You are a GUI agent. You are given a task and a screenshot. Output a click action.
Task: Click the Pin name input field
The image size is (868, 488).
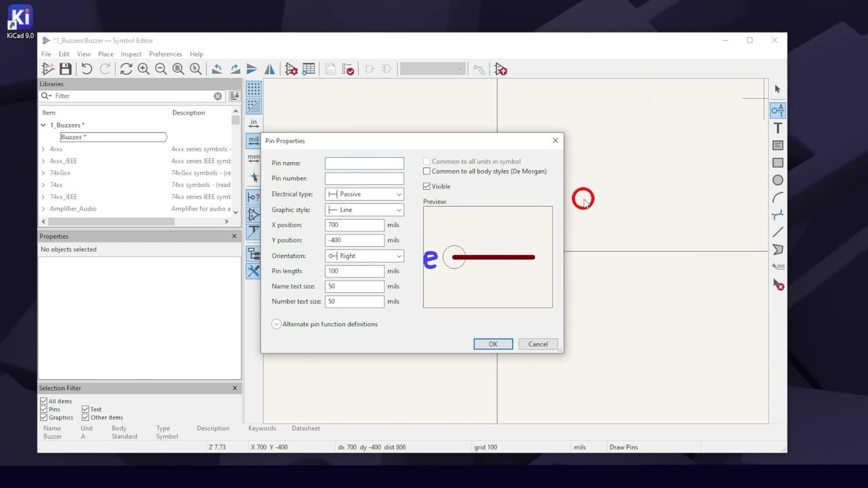tap(364, 163)
